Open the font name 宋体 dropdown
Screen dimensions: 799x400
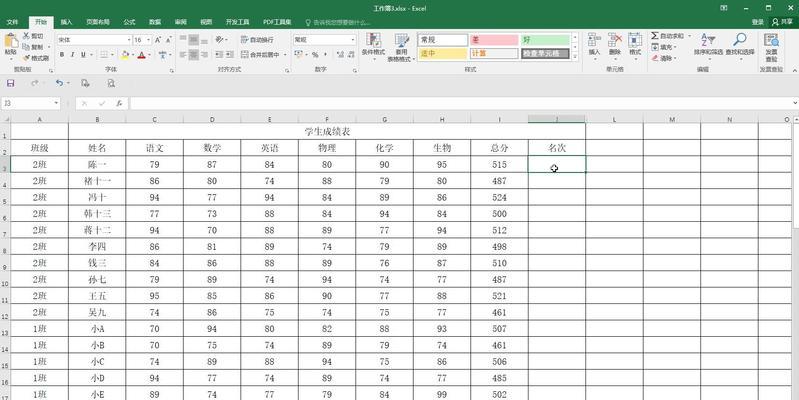pos(128,40)
